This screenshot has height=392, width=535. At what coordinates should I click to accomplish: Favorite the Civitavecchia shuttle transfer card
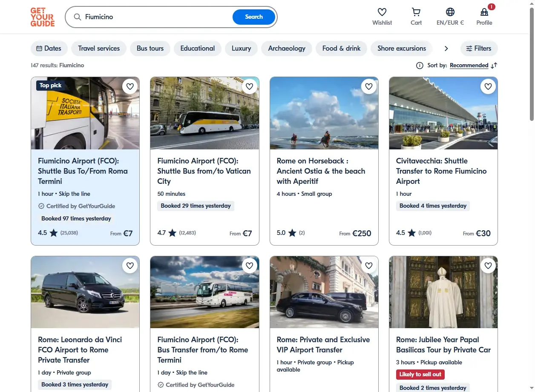488,87
